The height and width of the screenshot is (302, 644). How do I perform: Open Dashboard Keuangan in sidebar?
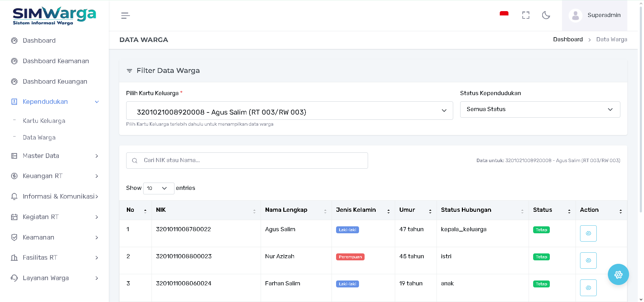(55, 82)
